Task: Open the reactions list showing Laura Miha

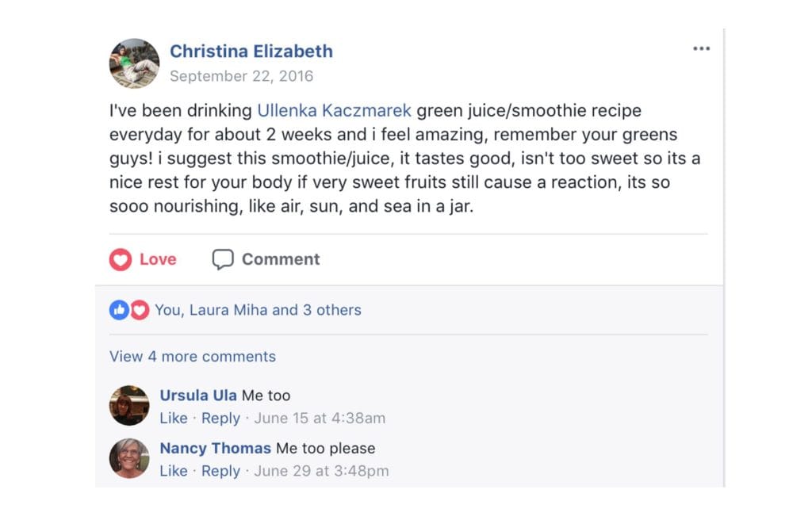Action: [258, 310]
